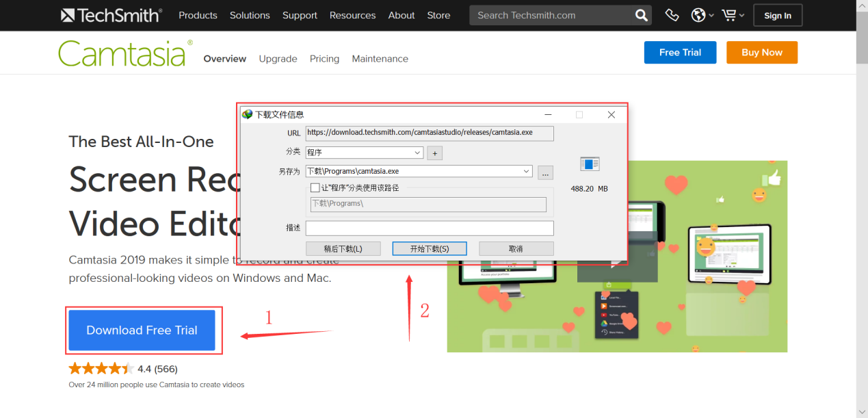This screenshot has height=418, width=868.
Task: Open the Products menu
Action: (x=198, y=15)
